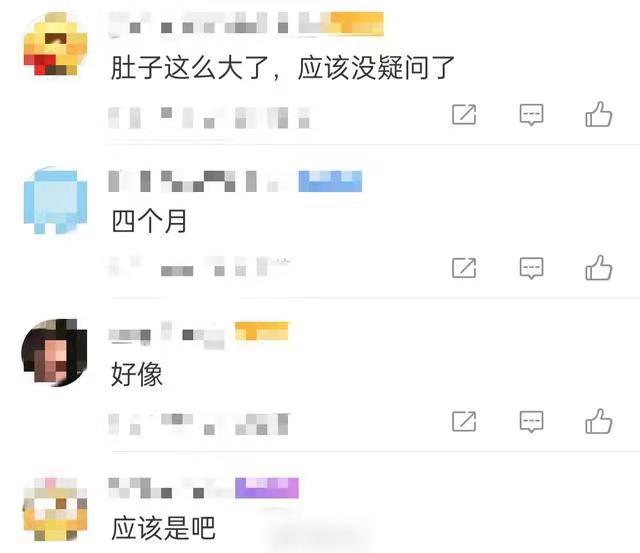Reply to the "四个月" comment

tap(531, 268)
